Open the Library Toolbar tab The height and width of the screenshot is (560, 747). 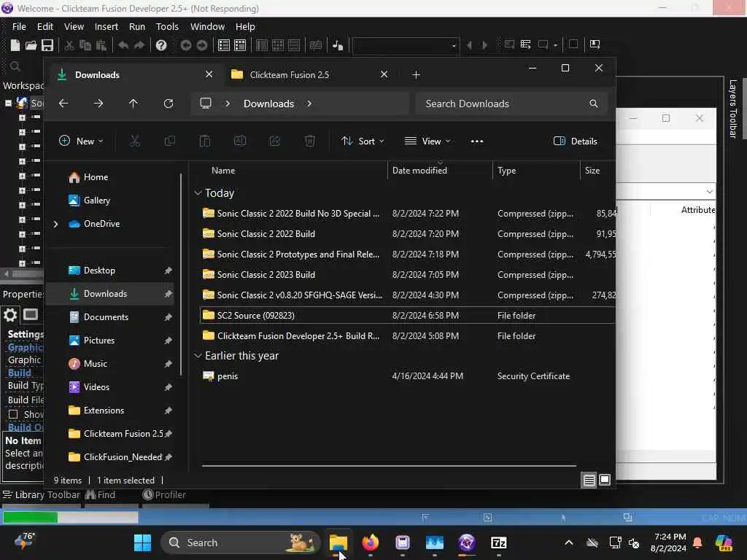tap(42, 495)
